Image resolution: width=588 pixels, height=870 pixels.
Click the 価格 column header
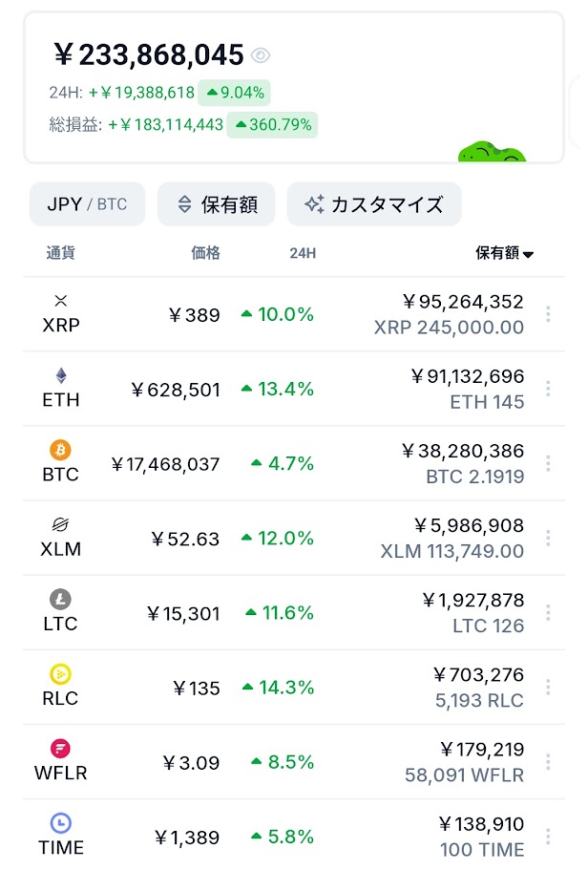coord(205,253)
